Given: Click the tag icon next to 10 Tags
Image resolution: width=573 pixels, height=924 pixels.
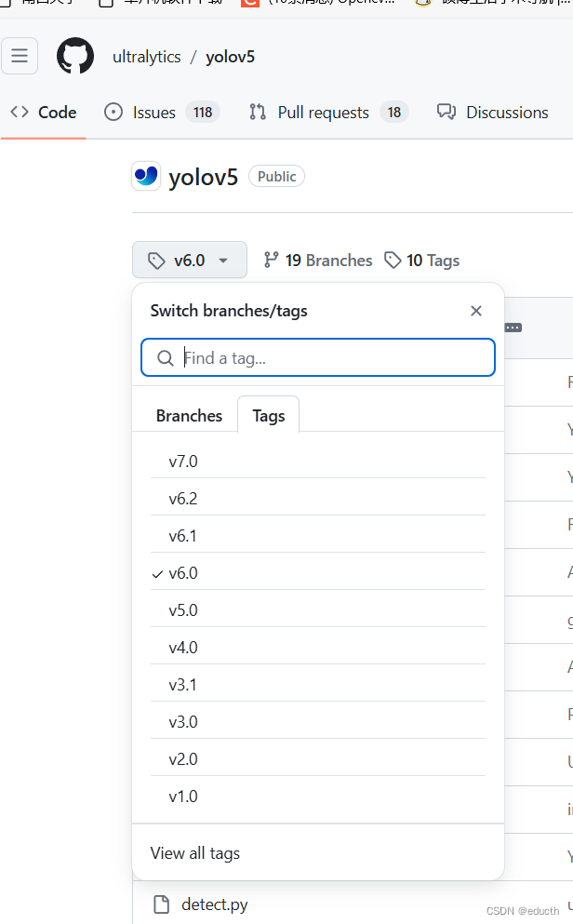Looking at the screenshot, I should (x=393, y=260).
